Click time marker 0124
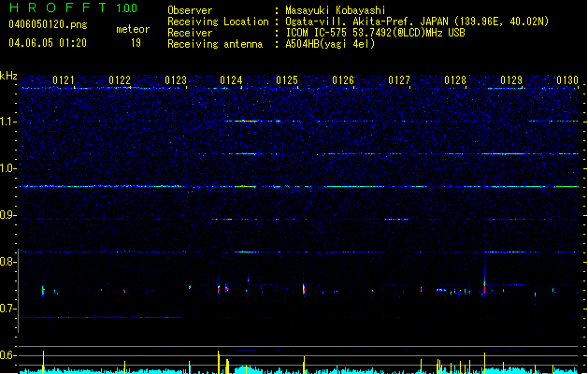The image size is (588, 374). [x=232, y=80]
